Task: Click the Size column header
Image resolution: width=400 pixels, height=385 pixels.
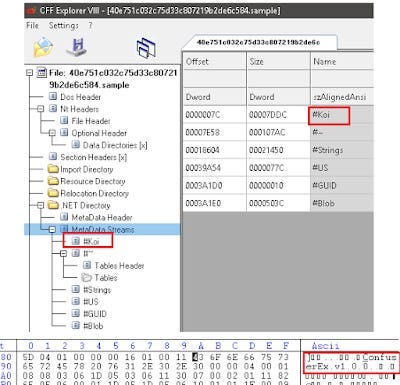Action: tap(278, 61)
